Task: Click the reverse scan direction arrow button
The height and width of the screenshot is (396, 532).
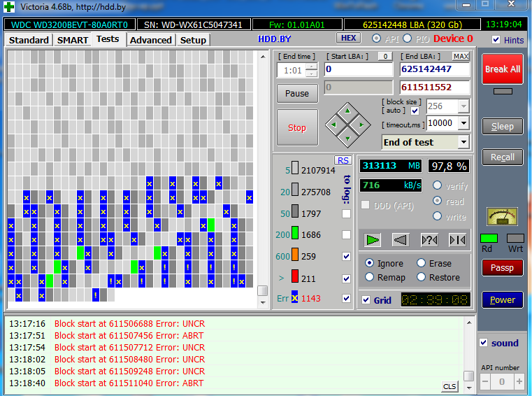Action: pos(401,240)
